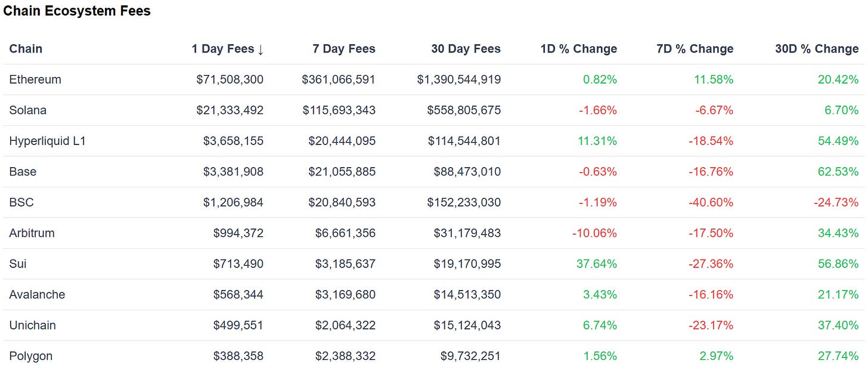Click Hyperliquid 7 day fees $20,444,095

coord(342,141)
